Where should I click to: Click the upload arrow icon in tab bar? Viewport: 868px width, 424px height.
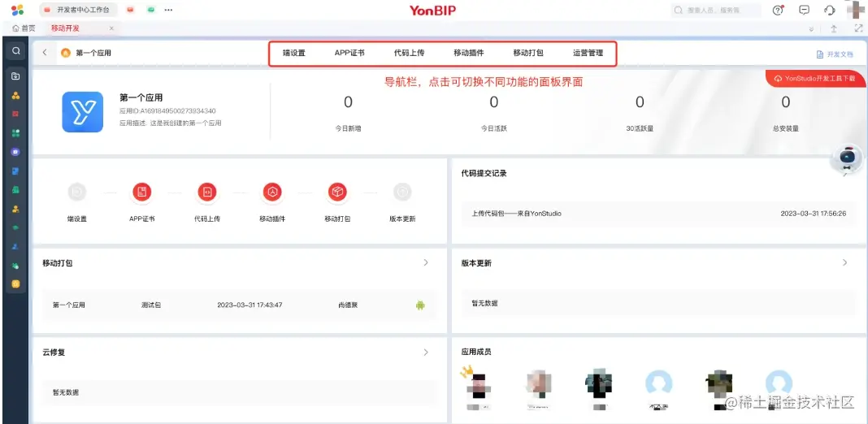pos(834,28)
